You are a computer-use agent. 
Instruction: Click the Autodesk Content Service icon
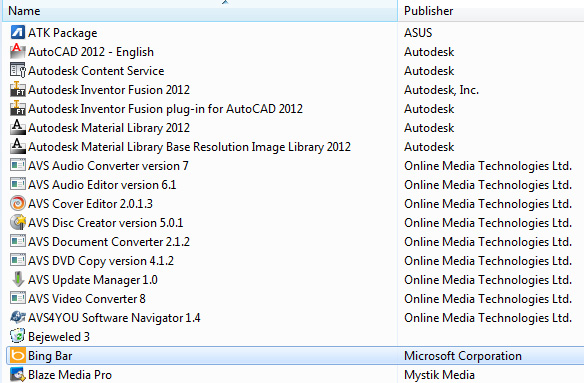(18, 70)
